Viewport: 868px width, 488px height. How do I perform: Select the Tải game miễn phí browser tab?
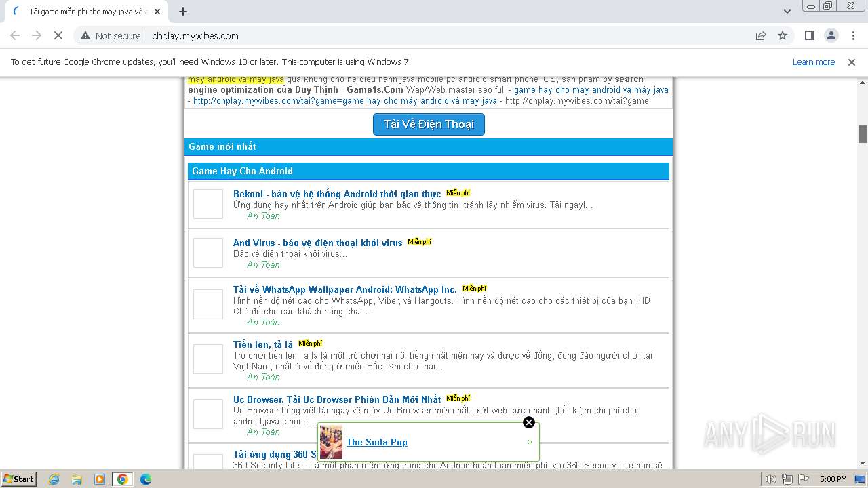coord(87,12)
